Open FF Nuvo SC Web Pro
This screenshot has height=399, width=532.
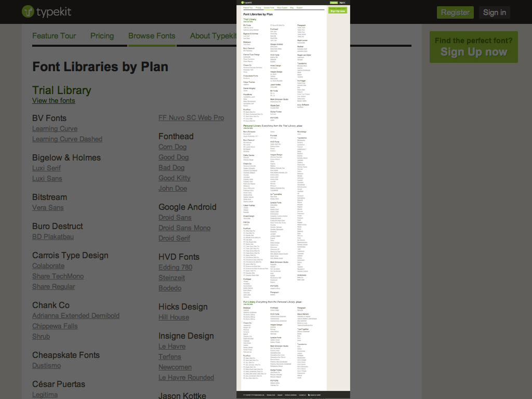point(191,118)
